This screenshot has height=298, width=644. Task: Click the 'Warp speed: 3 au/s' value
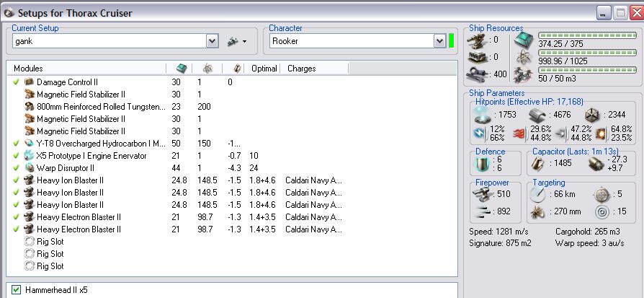(x=589, y=243)
